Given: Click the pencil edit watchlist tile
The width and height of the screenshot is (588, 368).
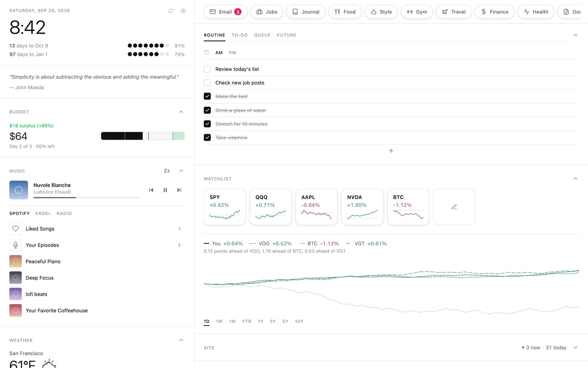Looking at the screenshot, I should pos(454,207).
